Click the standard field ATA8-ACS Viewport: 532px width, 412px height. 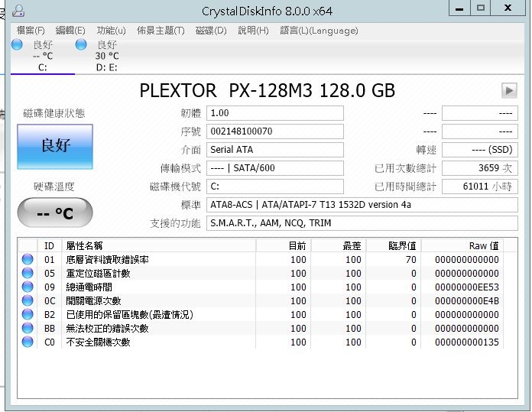click(x=362, y=205)
